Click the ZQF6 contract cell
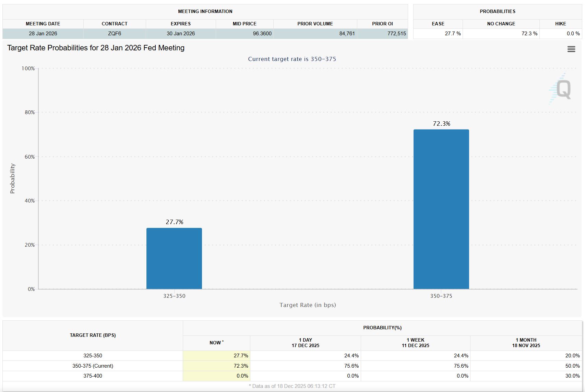Viewport: 585px width, 392px height. tap(115, 34)
